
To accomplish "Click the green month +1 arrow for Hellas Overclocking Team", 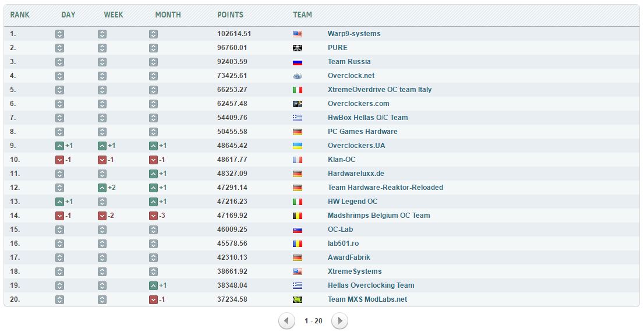I will 153,285.
